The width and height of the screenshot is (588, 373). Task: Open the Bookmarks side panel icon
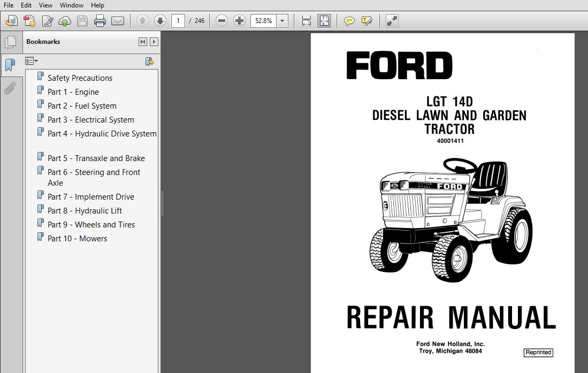pos(11,65)
